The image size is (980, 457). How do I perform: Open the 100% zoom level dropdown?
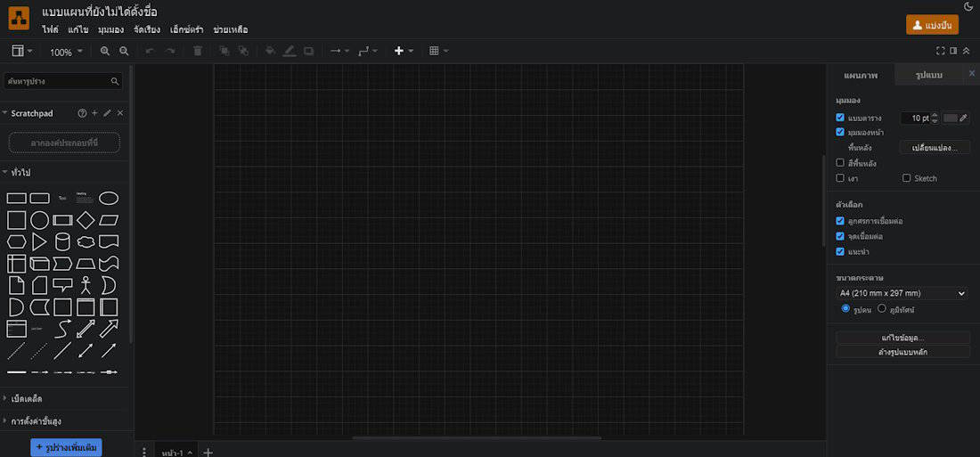66,52
